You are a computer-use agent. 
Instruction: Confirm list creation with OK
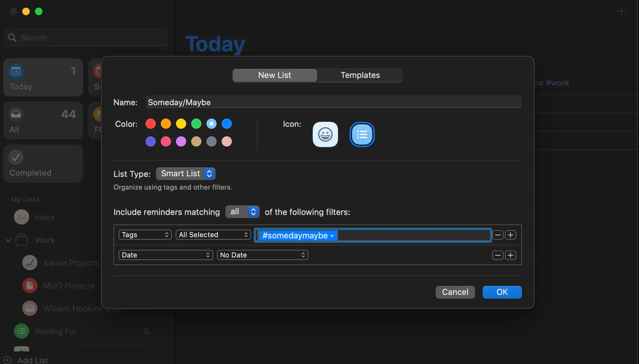tap(502, 292)
